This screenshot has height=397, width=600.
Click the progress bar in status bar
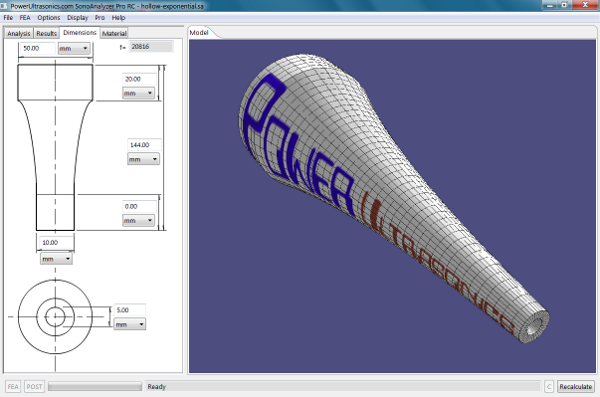(95, 386)
